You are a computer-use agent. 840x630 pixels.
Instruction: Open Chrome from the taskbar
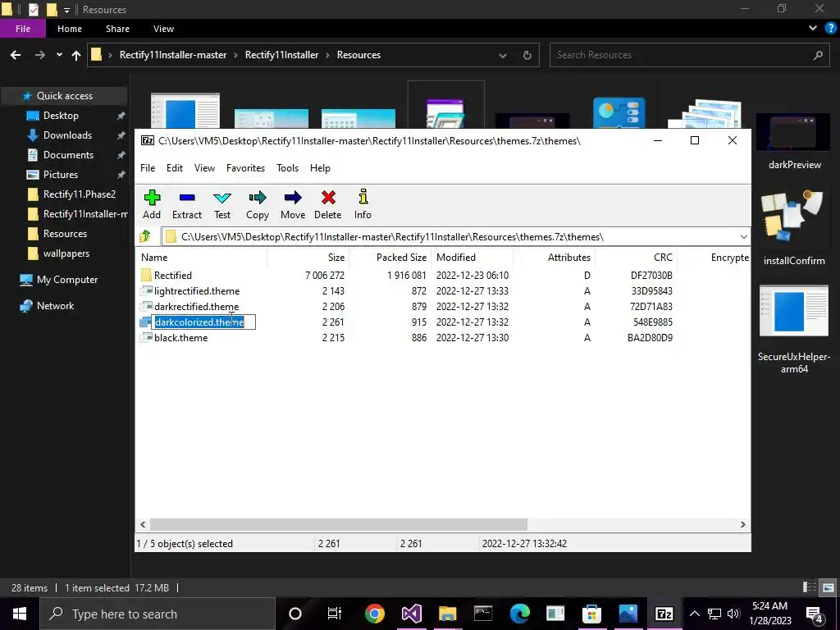[374, 614]
